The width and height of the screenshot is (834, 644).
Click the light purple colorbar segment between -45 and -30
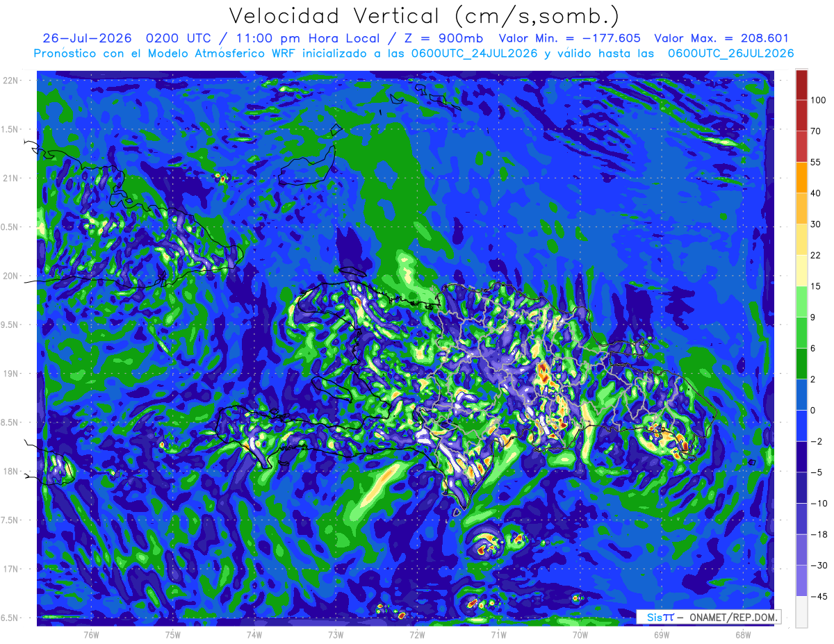pyautogui.click(x=801, y=581)
